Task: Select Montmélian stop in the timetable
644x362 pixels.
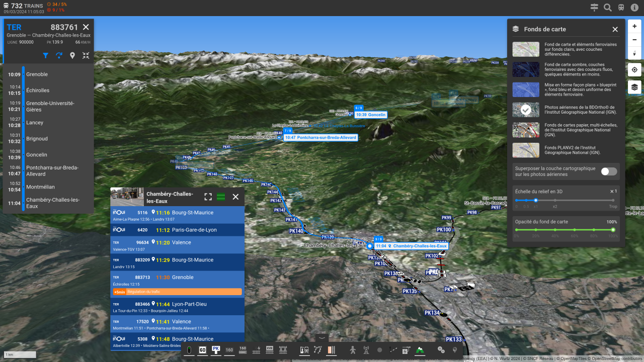Action: [x=40, y=187]
